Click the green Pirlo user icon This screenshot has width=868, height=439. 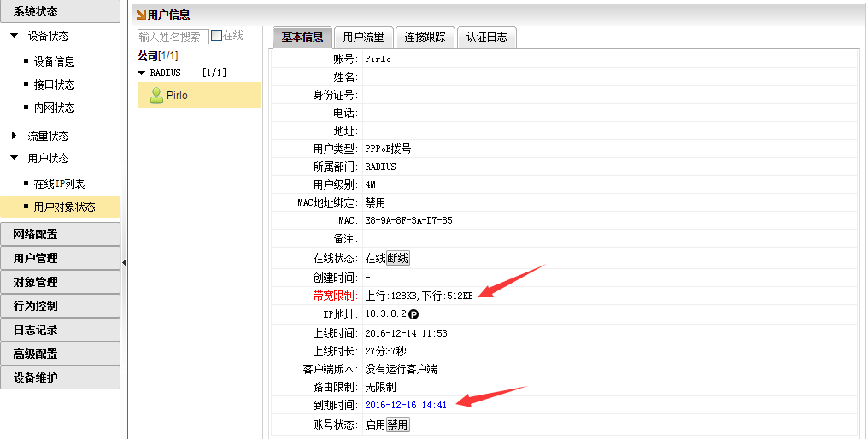point(156,96)
